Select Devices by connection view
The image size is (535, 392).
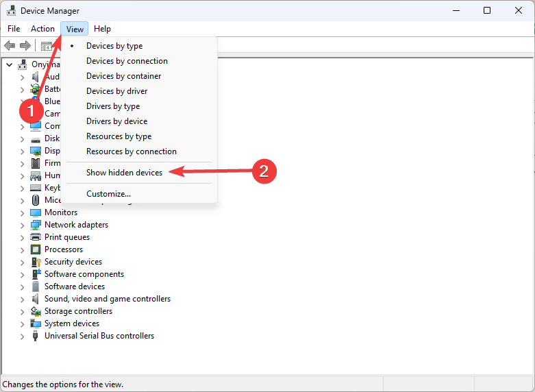(x=139, y=61)
